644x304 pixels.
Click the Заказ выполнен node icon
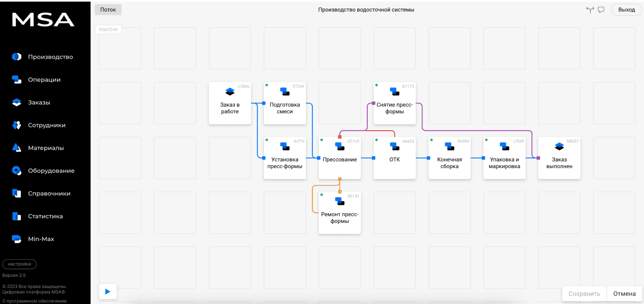(x=559, y=146)
